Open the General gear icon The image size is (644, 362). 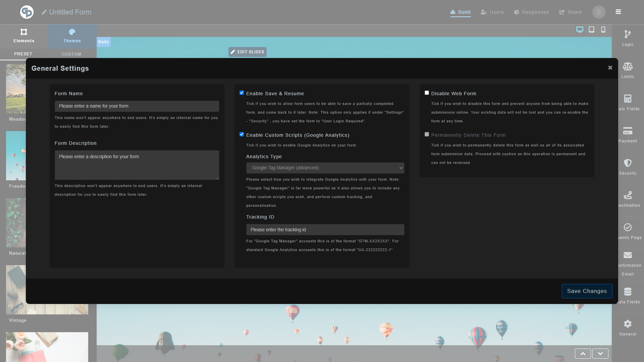(x=628, y=324)
